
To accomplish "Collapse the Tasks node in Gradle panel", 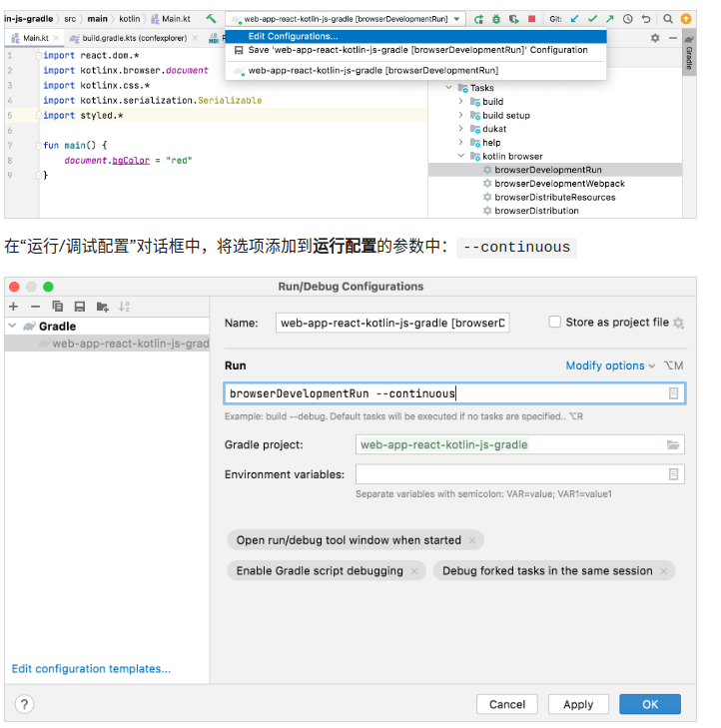I will pos(448,87).
